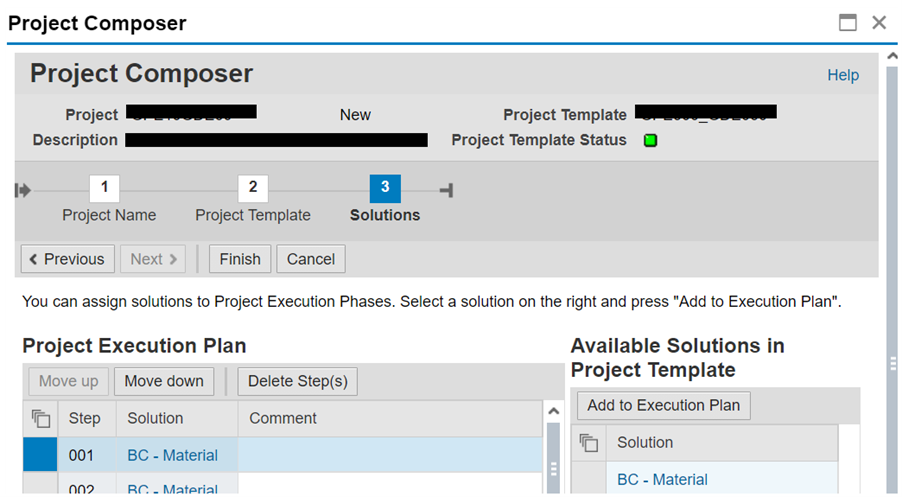This screenshot has height=497, width=902.
Task: Go to step 1 Project Name
Action: [105, 188]
